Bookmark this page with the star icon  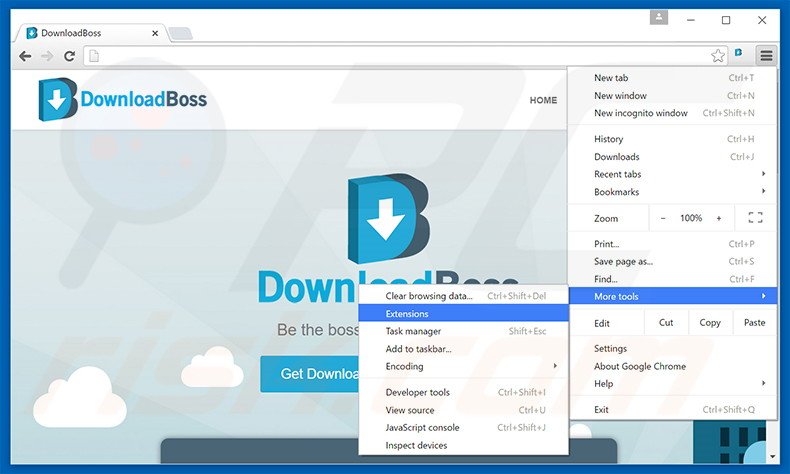(718, 55)
